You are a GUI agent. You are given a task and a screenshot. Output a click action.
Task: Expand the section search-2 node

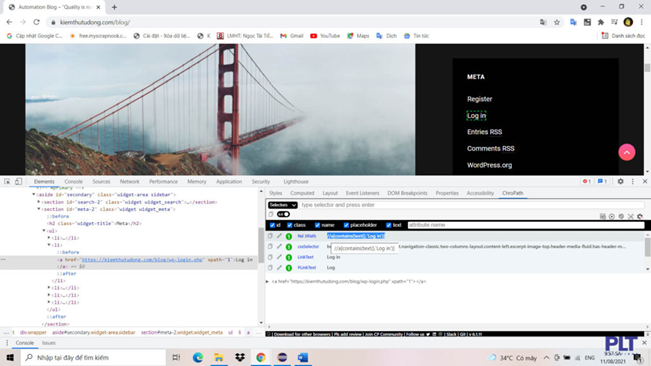39,202
